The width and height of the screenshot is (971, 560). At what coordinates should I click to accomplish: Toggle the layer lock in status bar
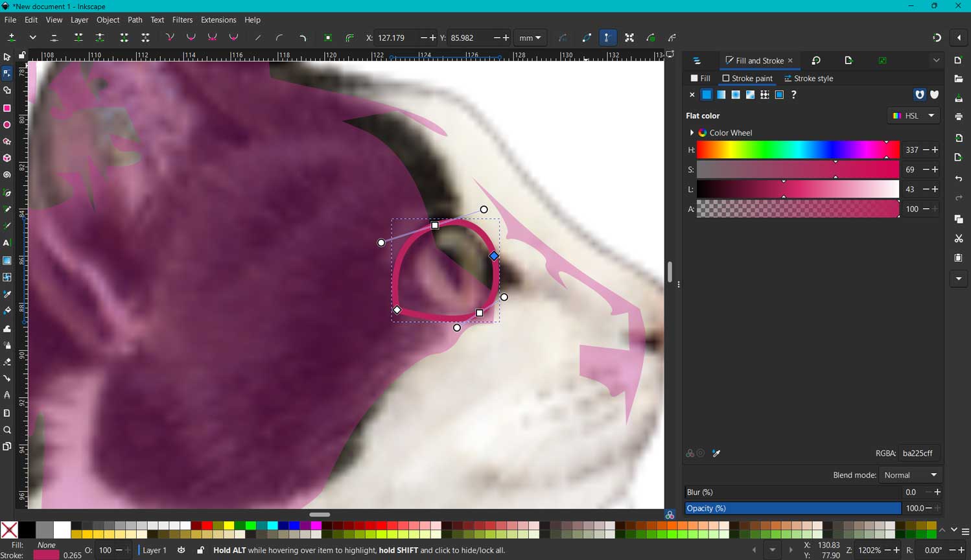pyautogui.click(x=200, y=550)
